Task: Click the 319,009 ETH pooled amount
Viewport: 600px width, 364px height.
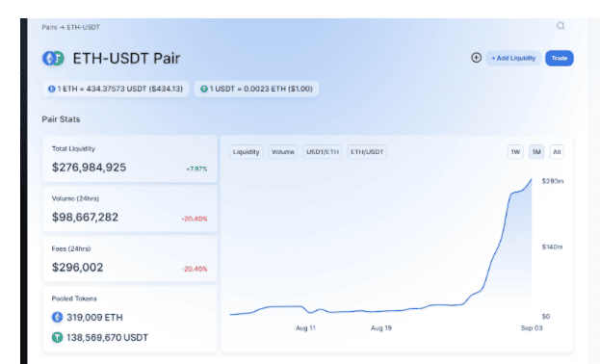Action: coord(94,318)
